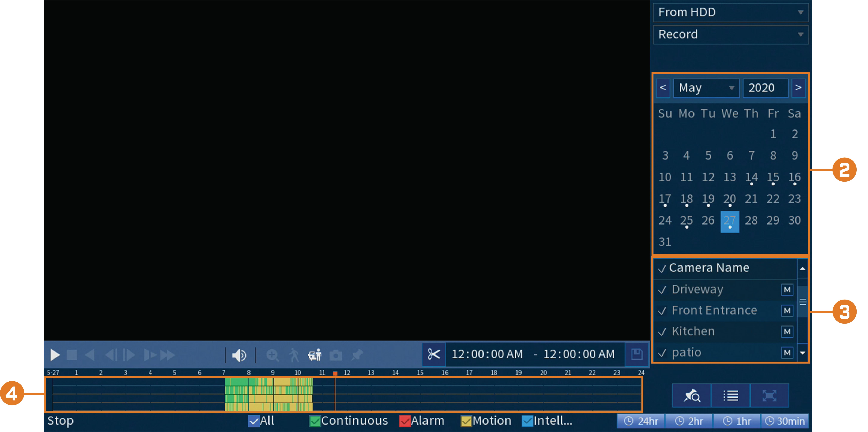Click the camera list scroll down arrow

click(803, 353)
